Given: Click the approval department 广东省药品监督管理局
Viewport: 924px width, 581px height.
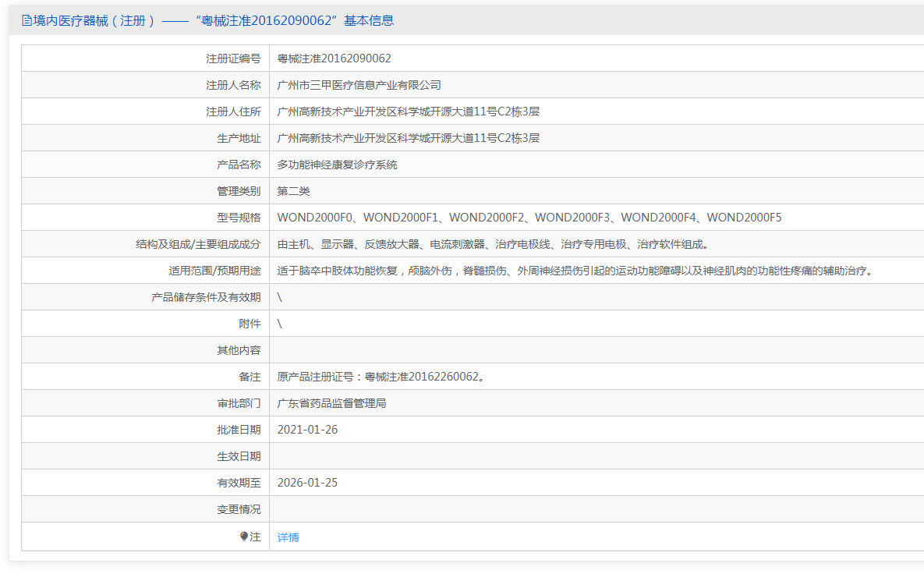Looking at the screenshot, I should point(331,403).
